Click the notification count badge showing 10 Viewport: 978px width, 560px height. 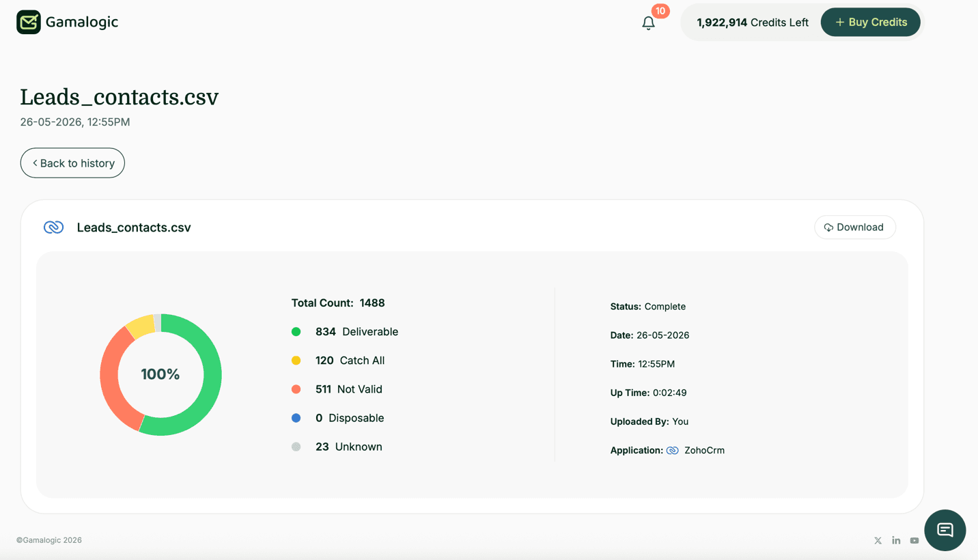(660, 11)
